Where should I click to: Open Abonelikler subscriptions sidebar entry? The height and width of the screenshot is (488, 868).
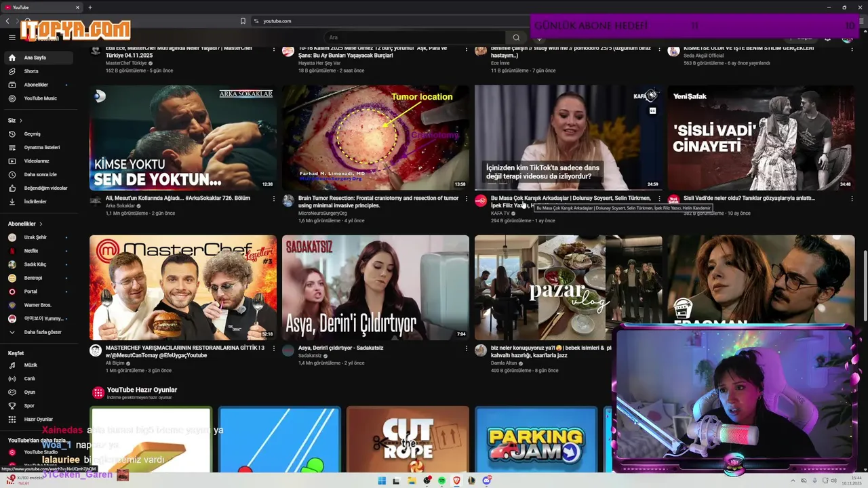tap(38, 85)
